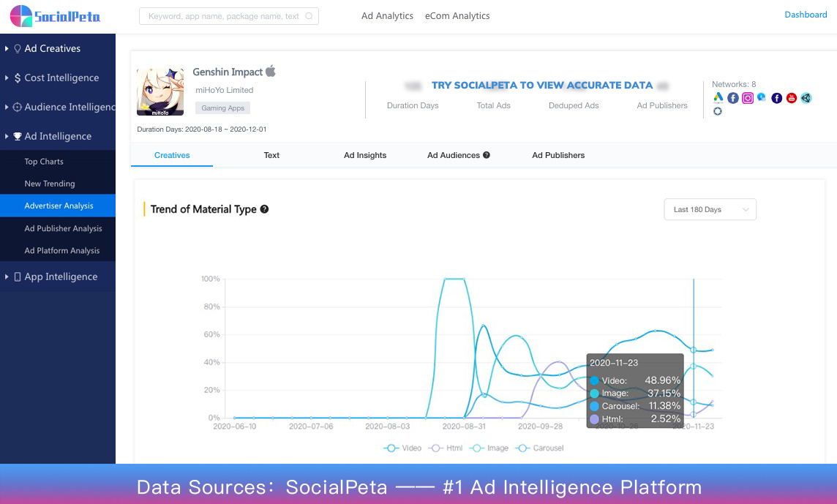Click the Google Ads network icon
The width and height of the screenshot is (837, 504).
pos(718,98)
